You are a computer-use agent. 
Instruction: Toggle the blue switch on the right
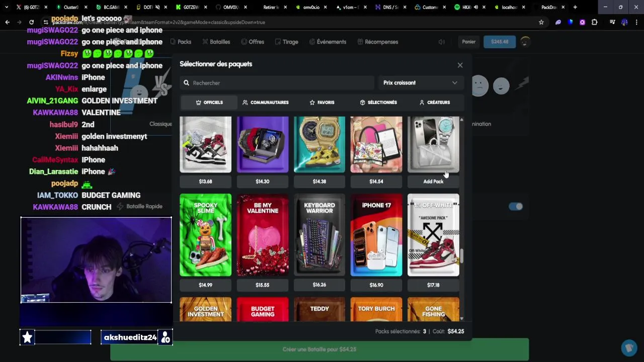tap(516, 207)
